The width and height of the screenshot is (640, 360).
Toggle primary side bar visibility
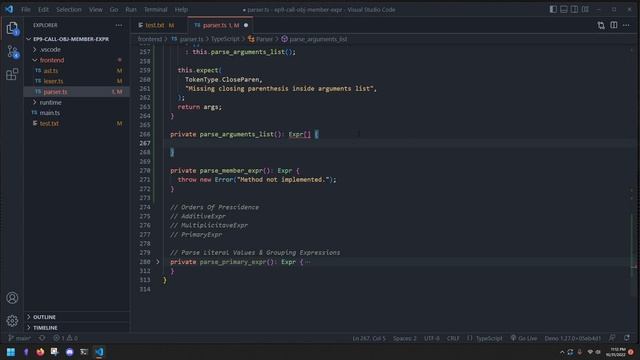(553, 9)
